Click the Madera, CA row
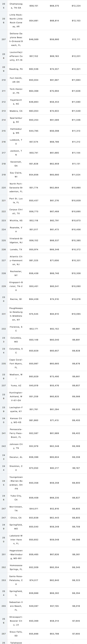87x644 pixels. pos(43,111)
